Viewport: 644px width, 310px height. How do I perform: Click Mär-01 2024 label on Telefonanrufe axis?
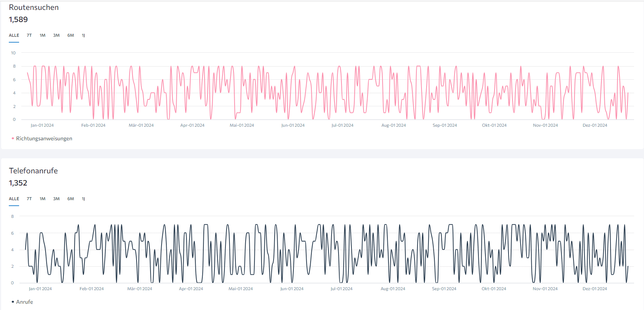140,289
